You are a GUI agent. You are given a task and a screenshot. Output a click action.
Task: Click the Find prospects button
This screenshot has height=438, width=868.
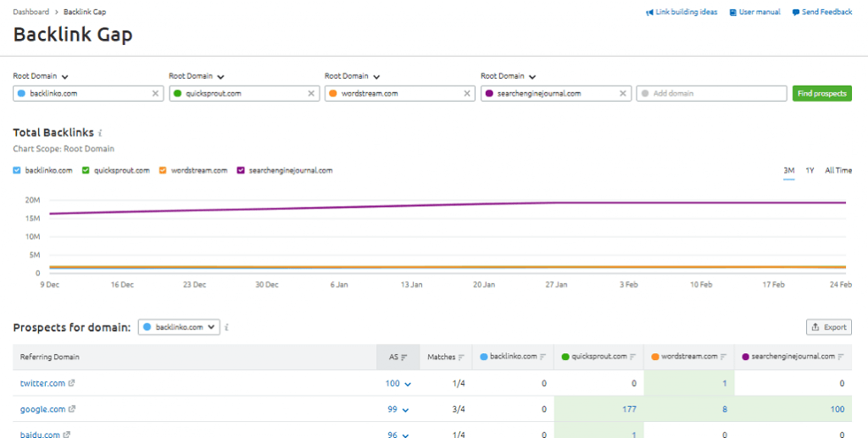tap(822, 93)
